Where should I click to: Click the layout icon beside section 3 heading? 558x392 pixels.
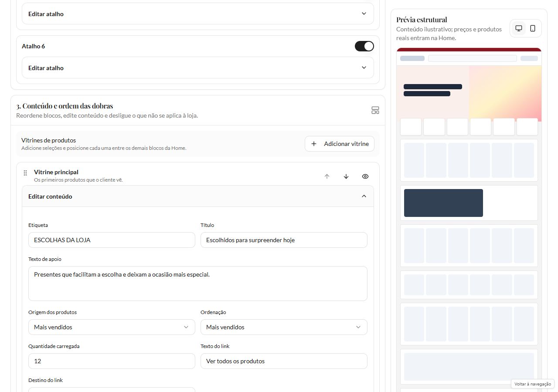pos(375,110)
